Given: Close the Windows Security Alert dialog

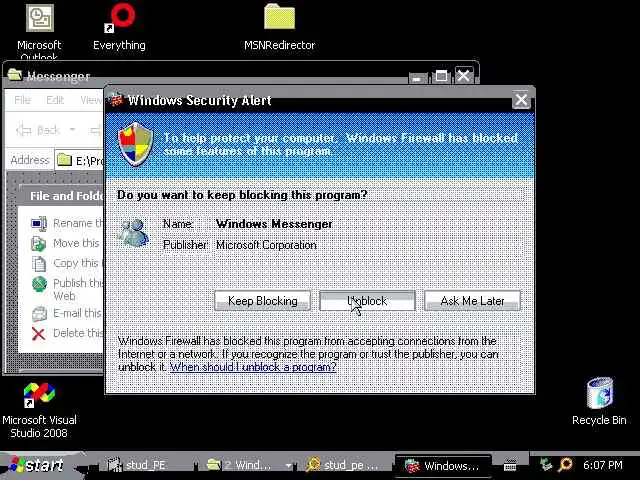Looking at the screenshot, I should pyautogui.click(x=521, y=100).
